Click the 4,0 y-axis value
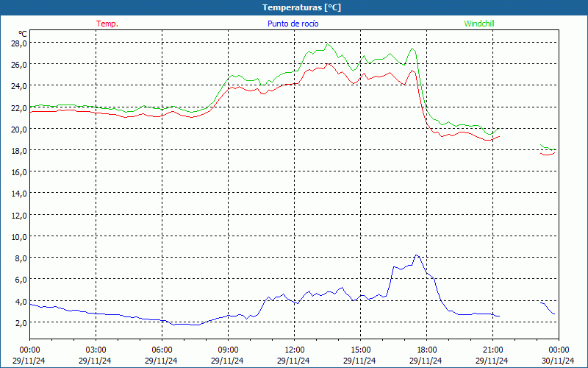Image resolution: width=588 pixels, height=368 pixels. click(x=21, y=301)
